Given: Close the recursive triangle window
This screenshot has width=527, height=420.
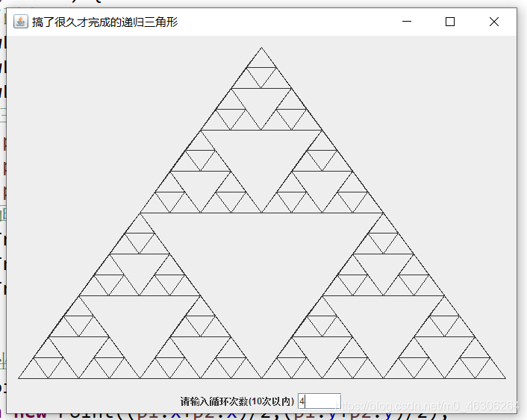Looking at the screenshot, I should [x=493, y=22].
